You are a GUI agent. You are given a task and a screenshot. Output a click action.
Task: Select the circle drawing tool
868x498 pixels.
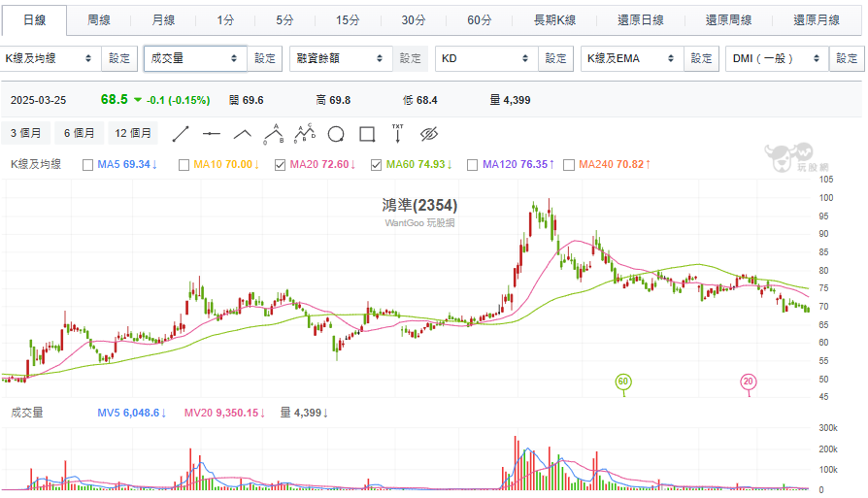coord(336,133)
